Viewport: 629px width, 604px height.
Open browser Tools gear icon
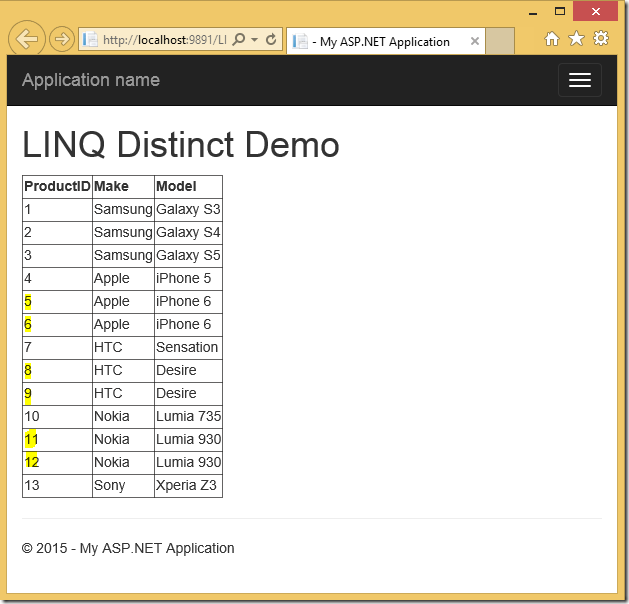point(601,39)
